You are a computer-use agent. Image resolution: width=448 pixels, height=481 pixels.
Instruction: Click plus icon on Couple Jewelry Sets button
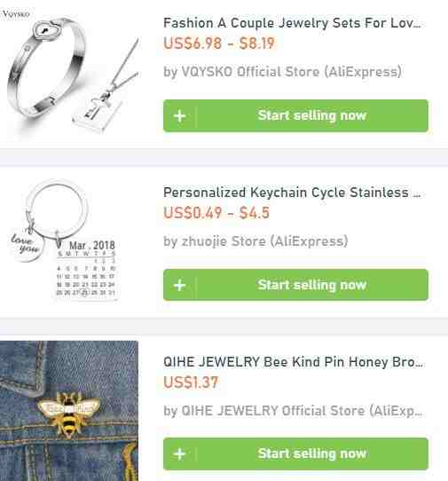[x=180, y=116]
